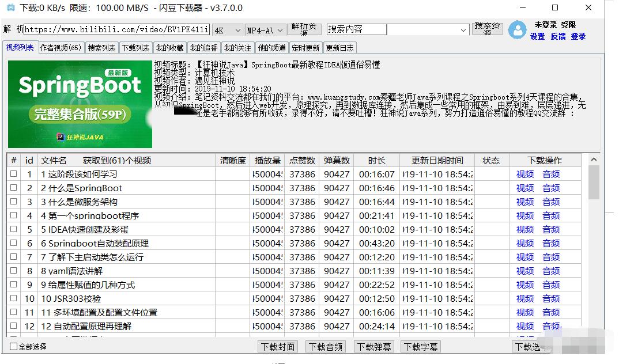Click the 搜索内容 search input field
Viewport: 619px width, 364px height.
(x=357, y=29)
